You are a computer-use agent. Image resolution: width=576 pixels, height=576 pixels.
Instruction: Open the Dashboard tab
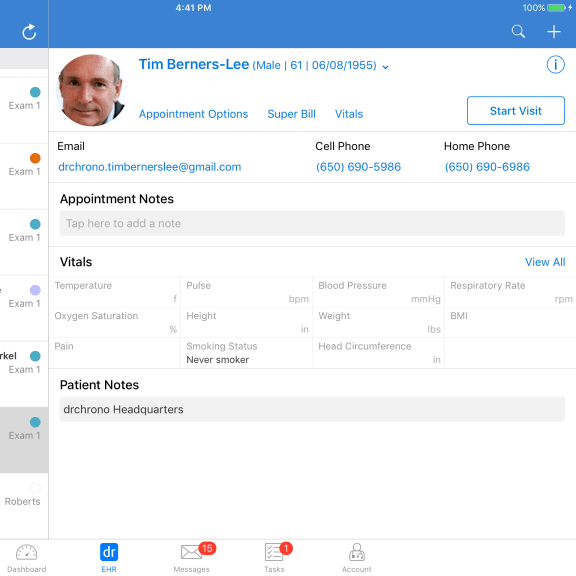(x=26, y=558)
